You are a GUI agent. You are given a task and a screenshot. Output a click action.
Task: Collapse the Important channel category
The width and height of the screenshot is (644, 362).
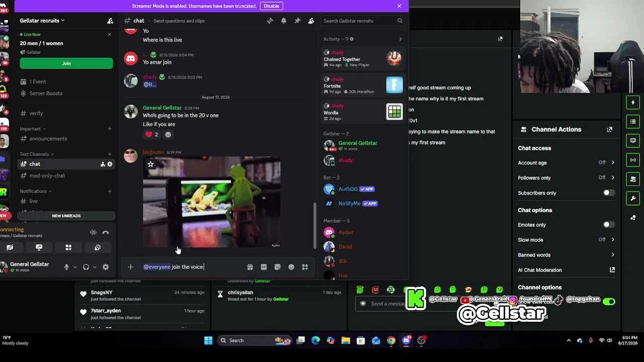33,129
